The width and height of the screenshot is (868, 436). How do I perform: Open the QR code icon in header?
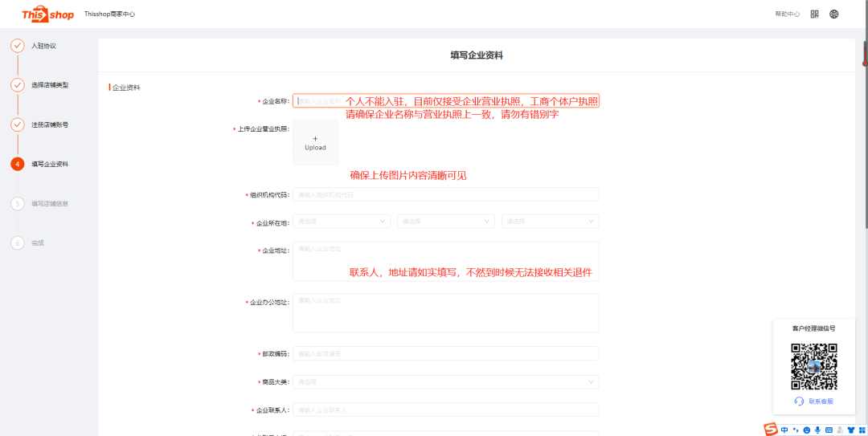[x=814, y=14]
